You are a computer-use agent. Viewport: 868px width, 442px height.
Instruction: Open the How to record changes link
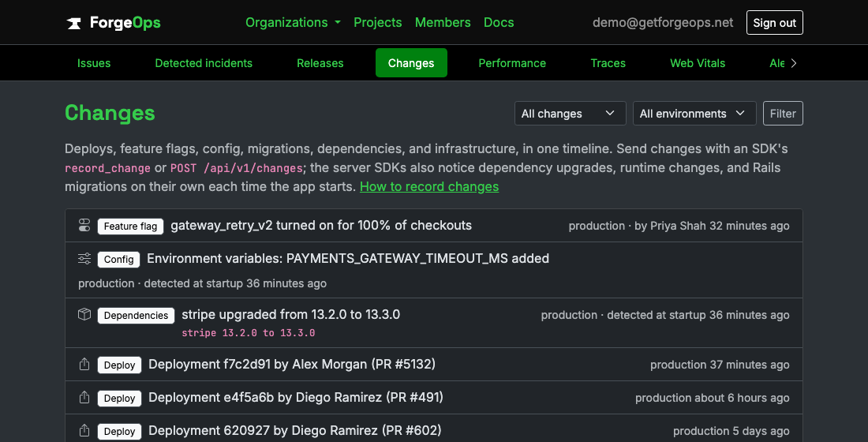(429, 186)
